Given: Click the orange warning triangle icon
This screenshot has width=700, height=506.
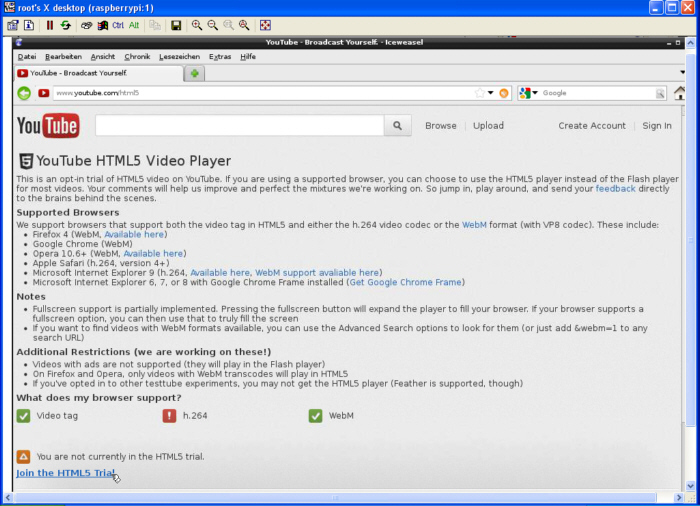Looking at the screenshot, I should [23, 456].
